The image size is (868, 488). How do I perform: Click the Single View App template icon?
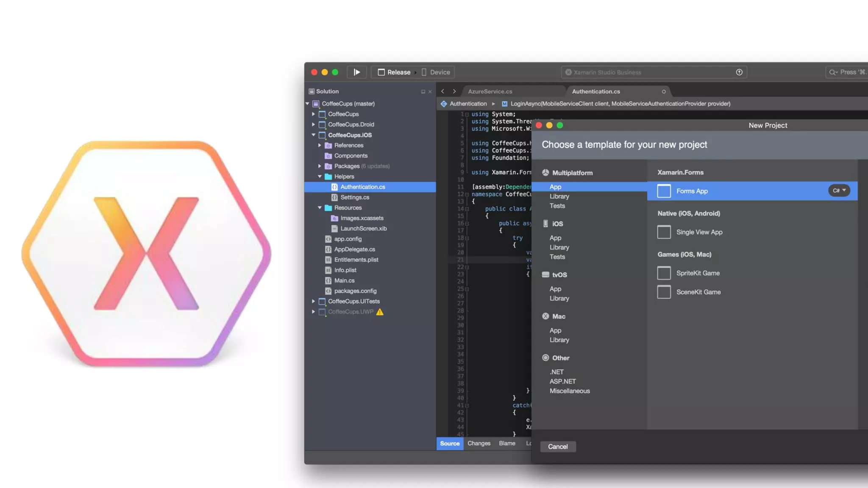click(664, 232)
